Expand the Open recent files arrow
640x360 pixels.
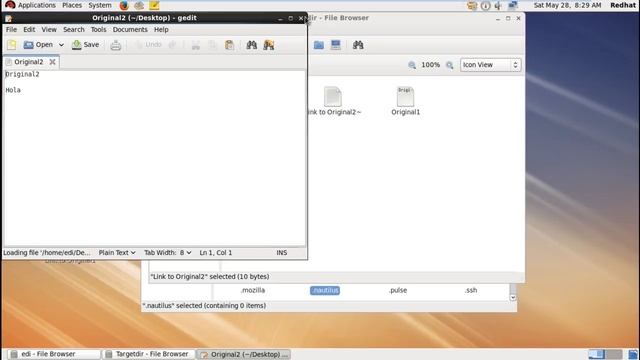point(61,45)
